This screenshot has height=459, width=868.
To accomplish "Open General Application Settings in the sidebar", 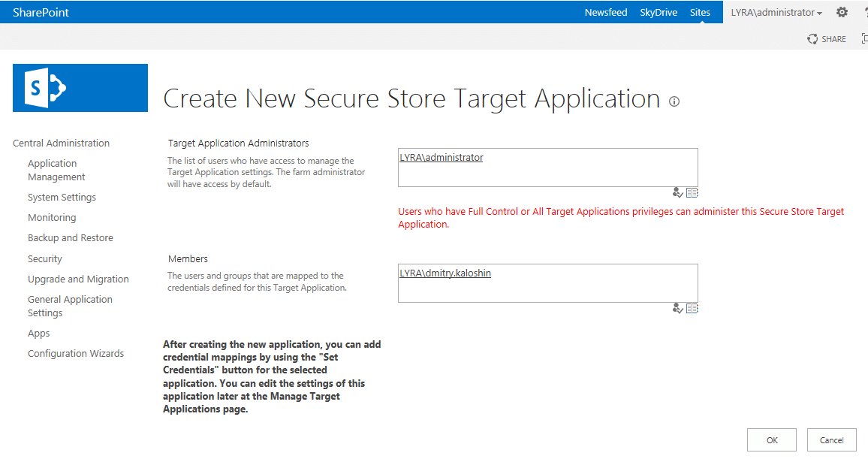I will pyautogui.click(x=70, y=306).
